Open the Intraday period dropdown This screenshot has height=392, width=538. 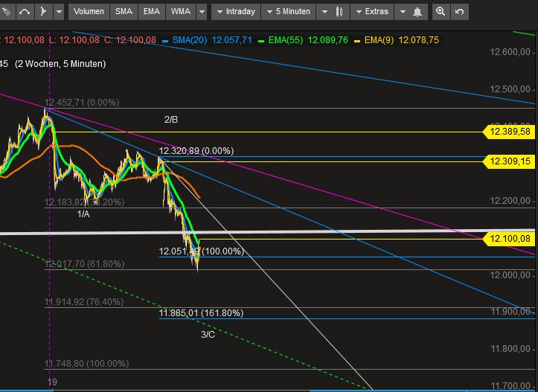(236, 12)
